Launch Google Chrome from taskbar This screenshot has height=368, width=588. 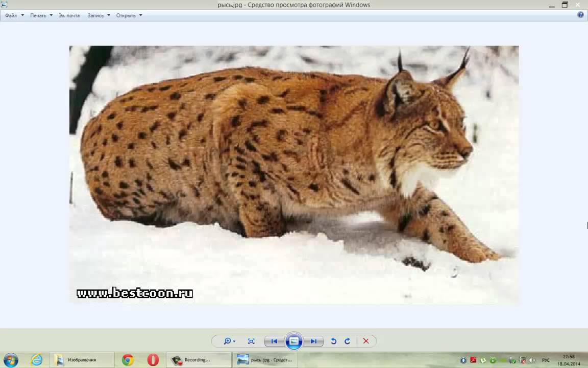(128, 360)
